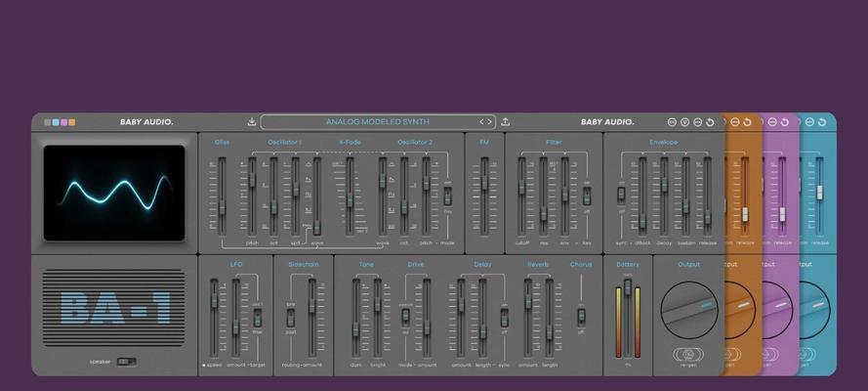The image size is (868, 391).
Task: Select the purple color theme swatch
Action: [63, 122]
